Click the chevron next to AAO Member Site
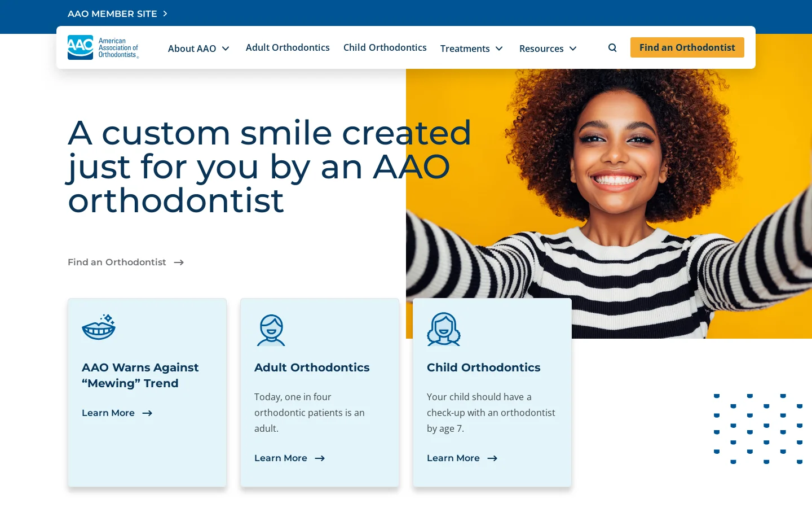812x508 pixels. point(165,14)
